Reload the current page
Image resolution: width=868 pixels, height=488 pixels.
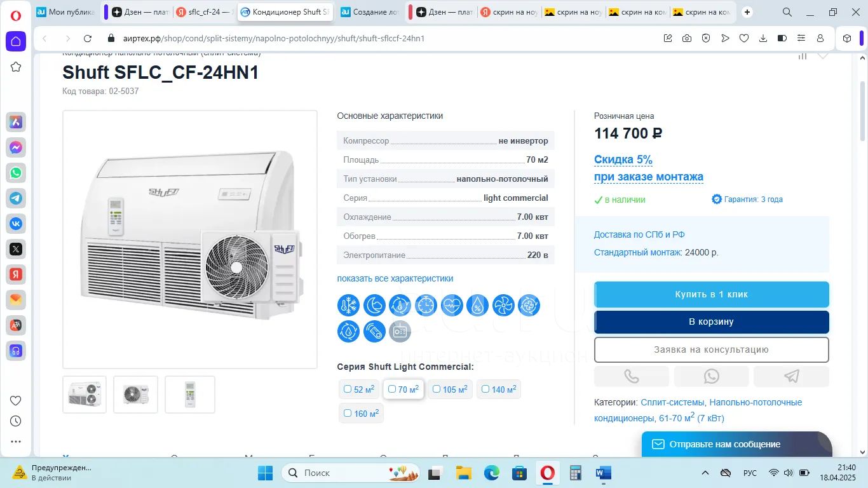click(x=88, y=38)
